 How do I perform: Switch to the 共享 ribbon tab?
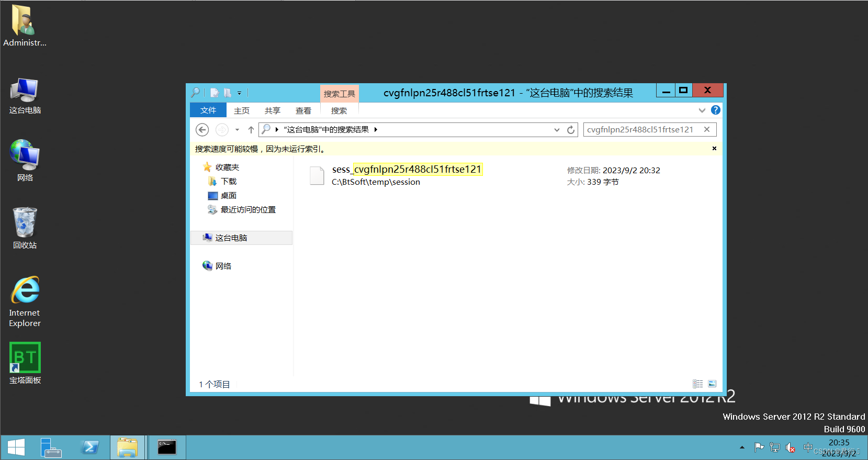(x=273, y=110)
